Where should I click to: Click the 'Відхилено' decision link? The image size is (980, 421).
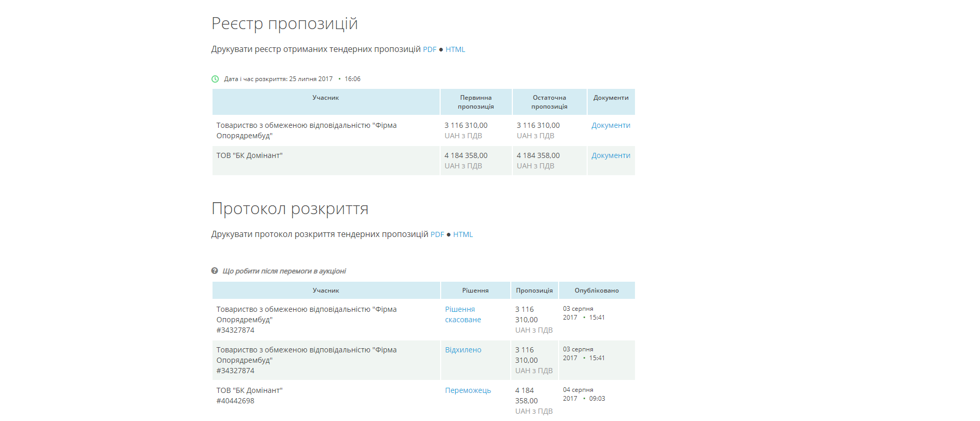[x=463, y=350]
